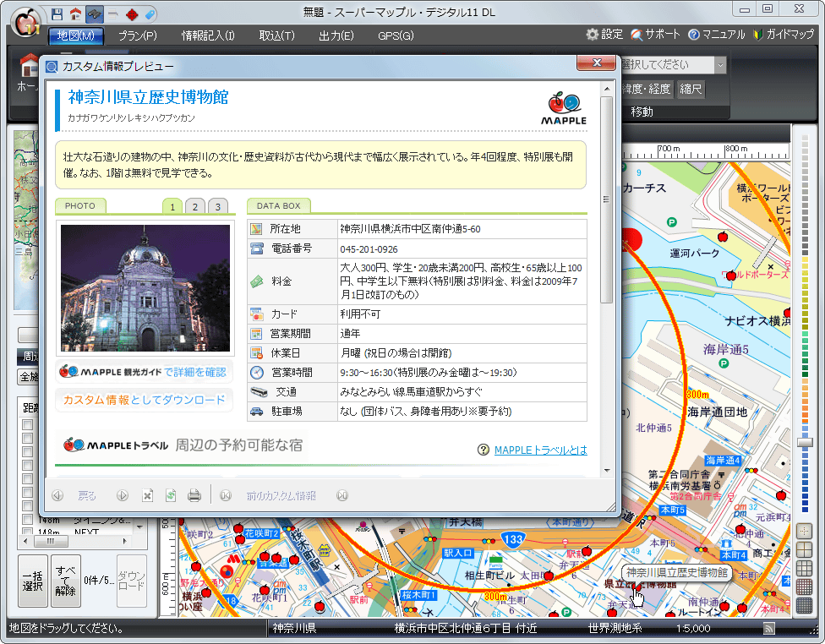
Task: Click the map zoom scale slider handle
Action: coord(805,443)
